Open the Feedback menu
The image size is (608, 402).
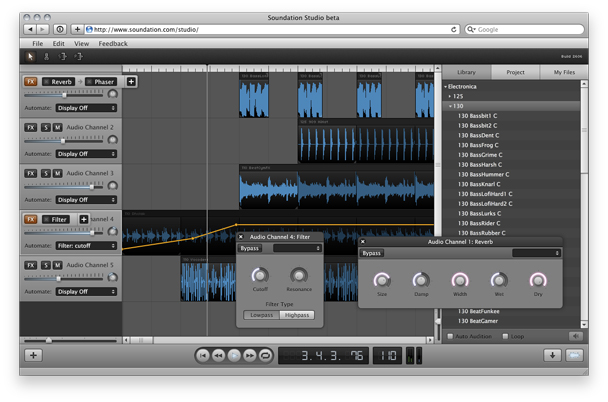click(x=113, y=43)
